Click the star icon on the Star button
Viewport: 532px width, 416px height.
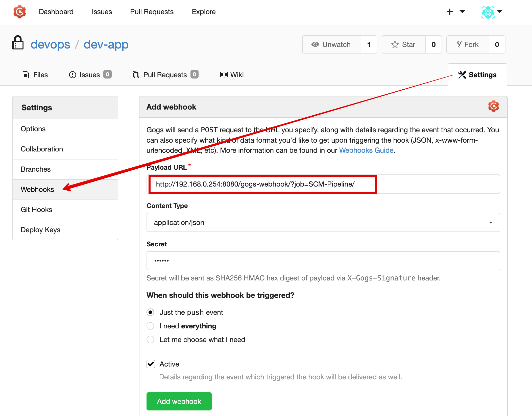click(x=395, y=44)
